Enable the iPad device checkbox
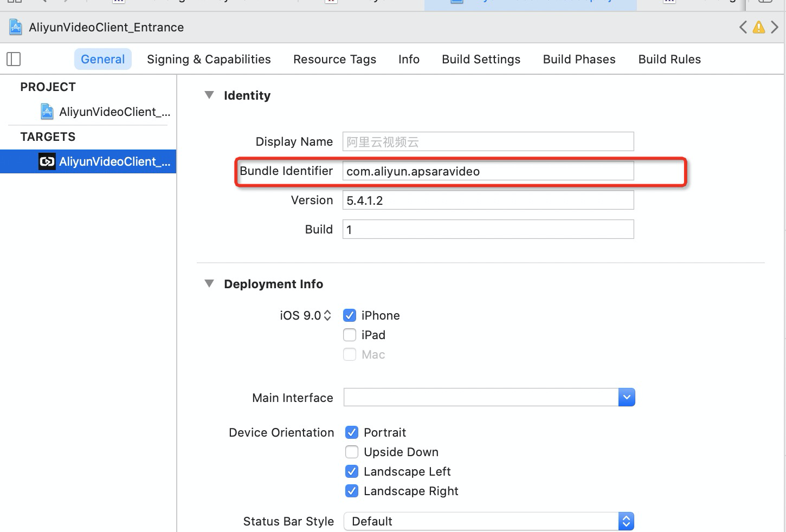Screen dimensions: 786x532 [350, 335]
